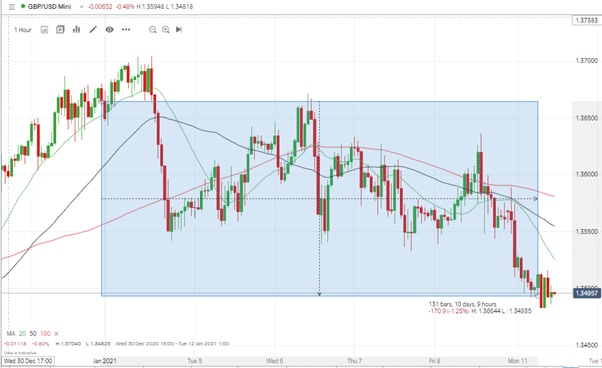Click the Fri 8 date on time axis

[435, 361]
